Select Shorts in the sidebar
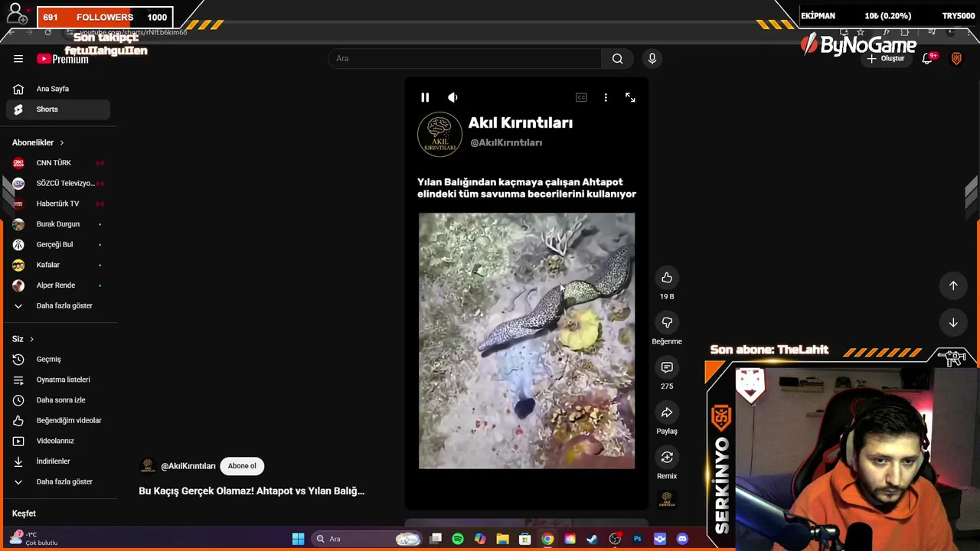 (58, 109)
